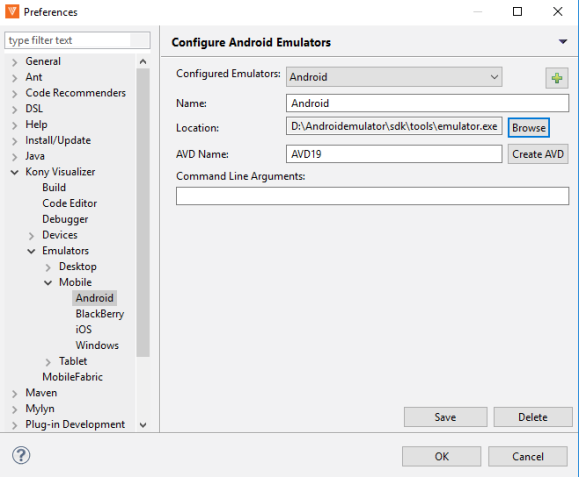Viewport: 579px width, 477px height.
Task: Open the help question mark icon
Action: (21, 455)
